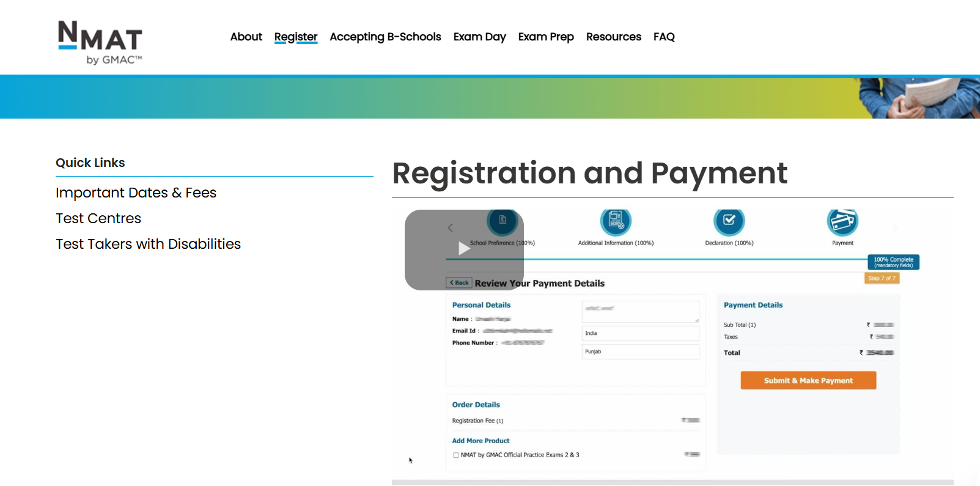The height and width of the screenshot is (486, 980).
Task: Click the Back button in video
Action: [459, 282]
